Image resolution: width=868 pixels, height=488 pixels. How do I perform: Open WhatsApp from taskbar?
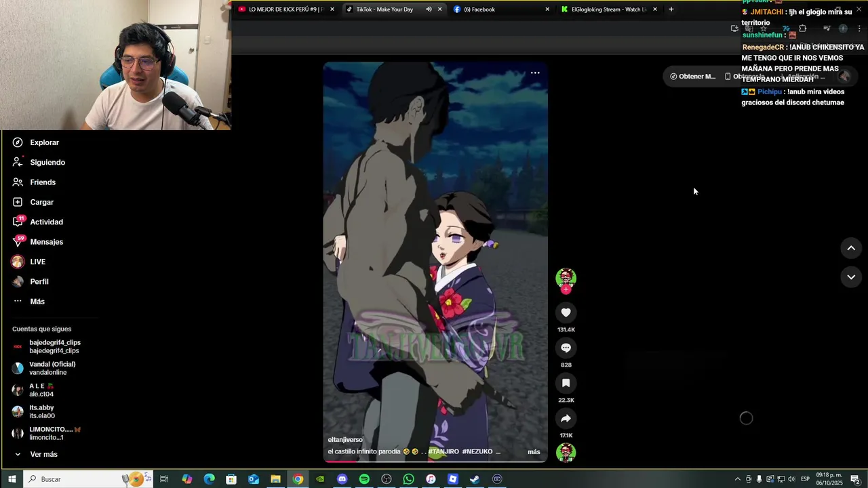pyautogui.click(x=408, y=479)
